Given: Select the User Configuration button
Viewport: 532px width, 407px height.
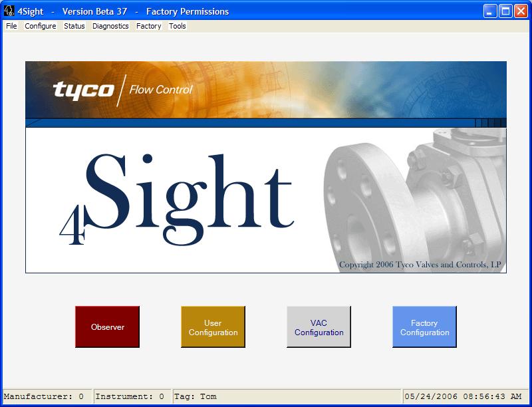Looking at the screenshot, I should [x=213, y=327].
